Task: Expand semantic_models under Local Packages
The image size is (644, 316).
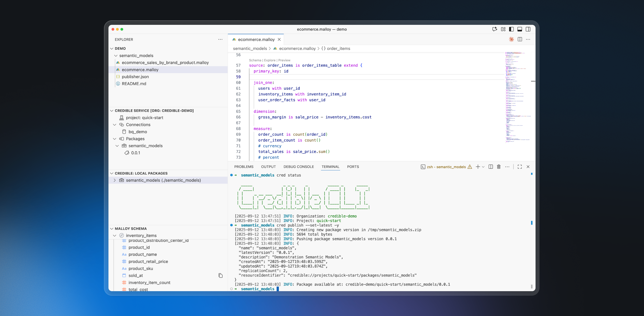Action: point(115,180)
